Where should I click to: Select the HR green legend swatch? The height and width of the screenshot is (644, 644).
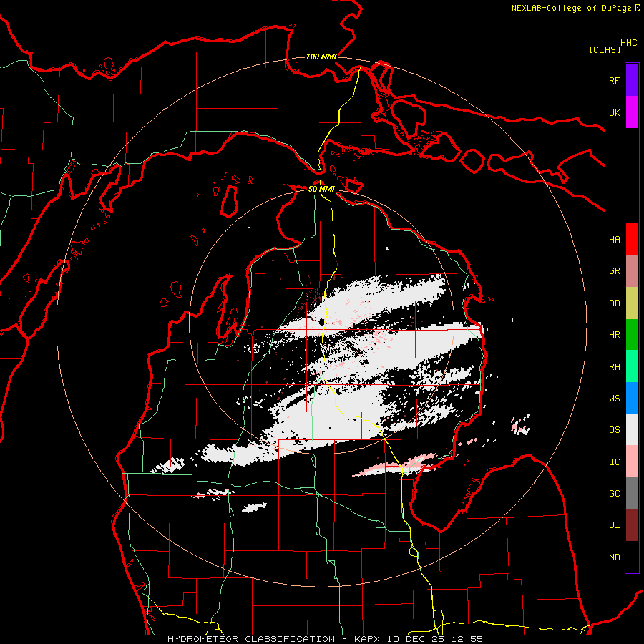(x=632, y=335)
